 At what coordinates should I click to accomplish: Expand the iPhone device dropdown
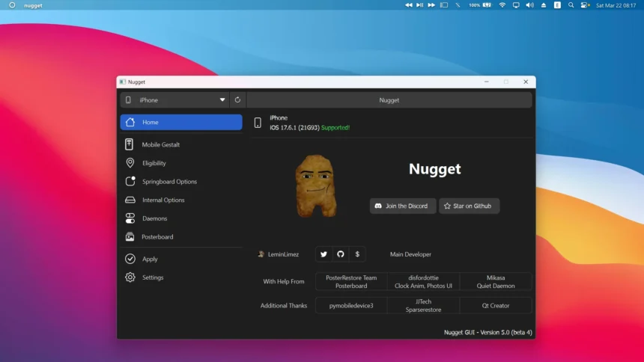(175, 99)
